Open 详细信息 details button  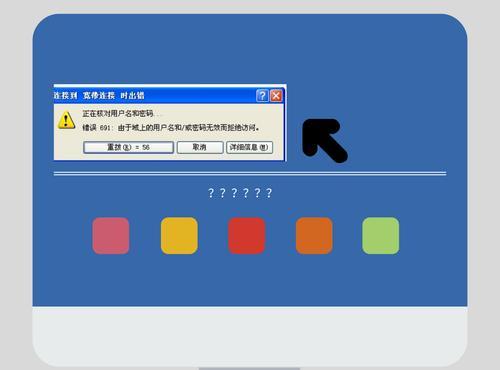tap(249, 147)
